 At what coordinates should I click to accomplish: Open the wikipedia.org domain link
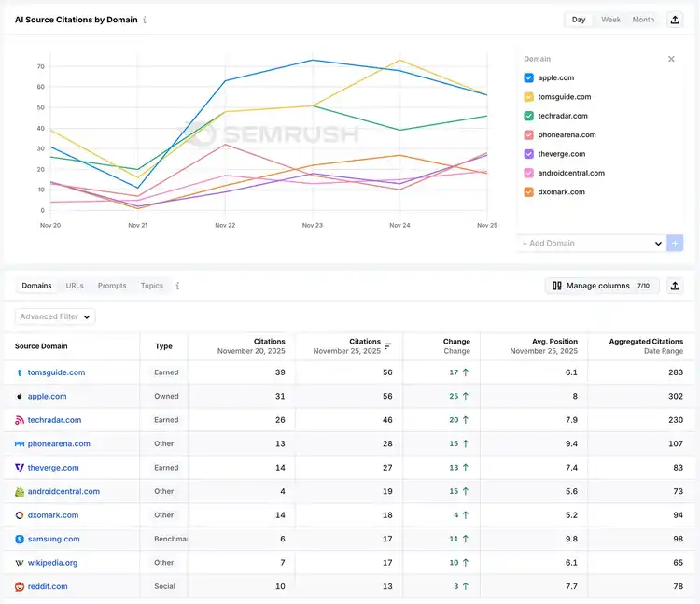[52, 563]
